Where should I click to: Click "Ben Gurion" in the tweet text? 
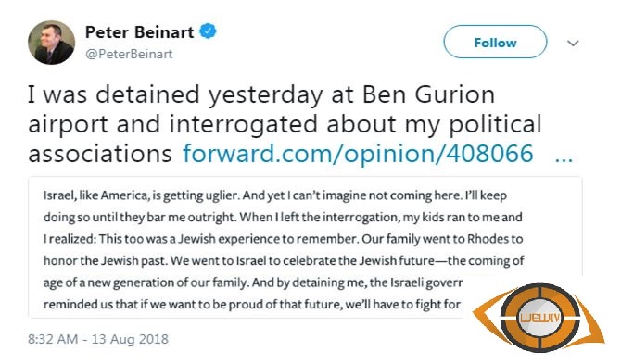click(428, 95)
